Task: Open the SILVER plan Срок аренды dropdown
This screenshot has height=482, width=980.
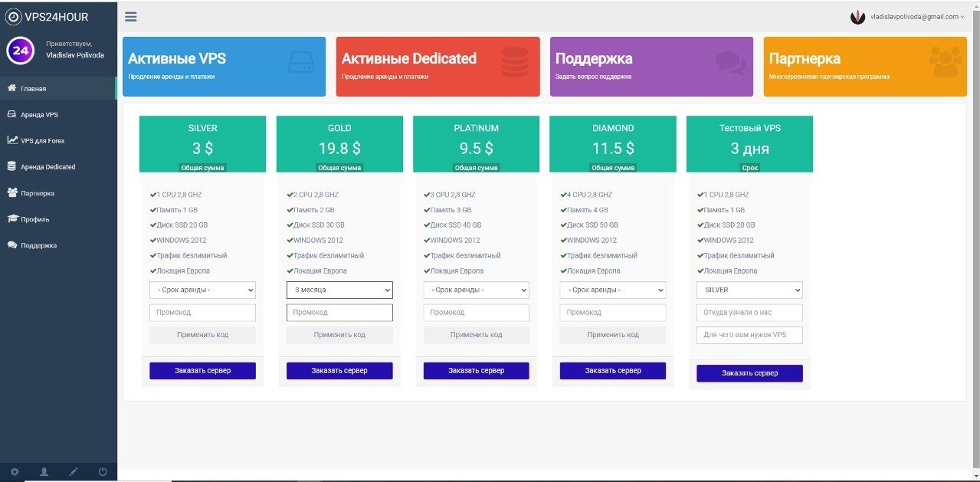Action: click(202, 290)
